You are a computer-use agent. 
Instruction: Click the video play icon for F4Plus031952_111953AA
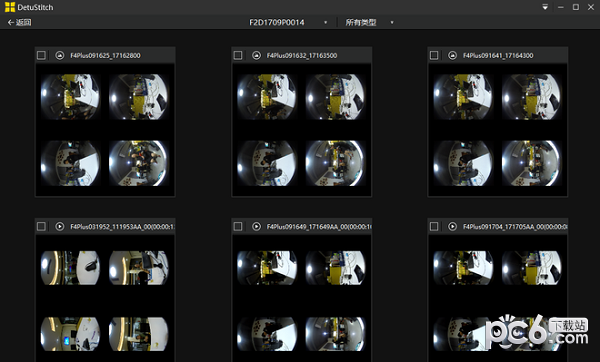pos(59,227)
